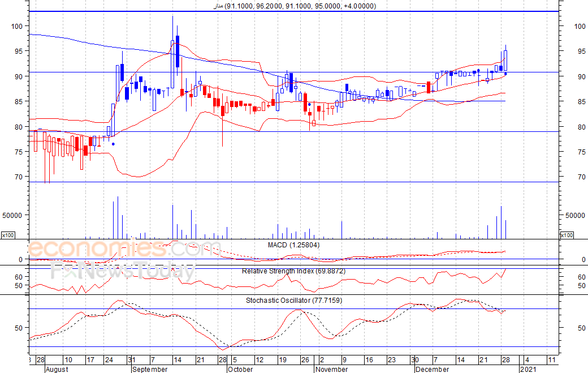
Task: Click the RSI 50 level label on right axis
Action: tap(581, 286)
